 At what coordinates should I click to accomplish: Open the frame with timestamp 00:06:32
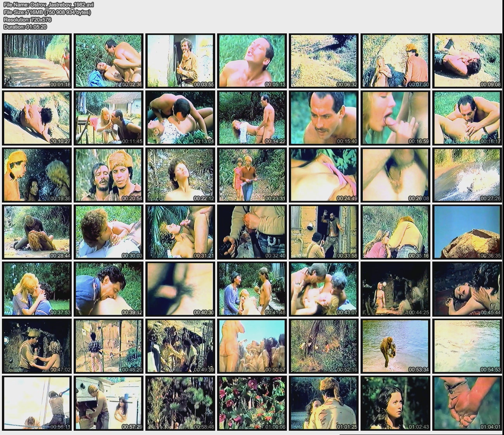tap(324, 61)
